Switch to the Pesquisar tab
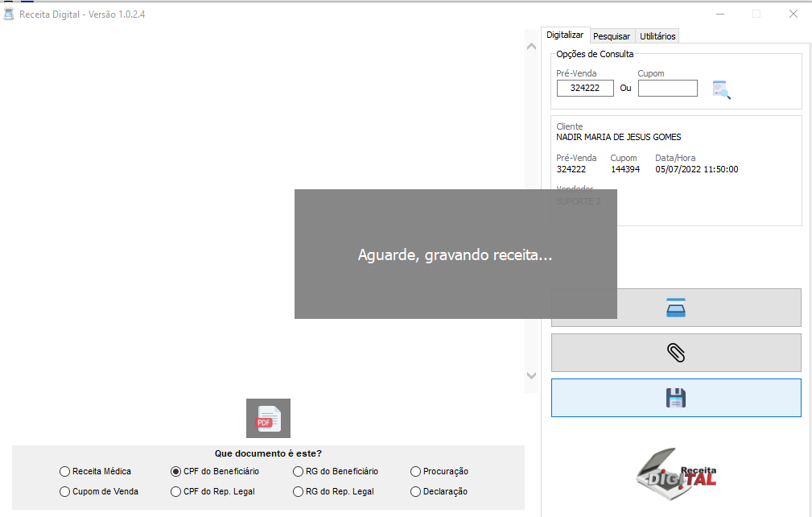This screenshot has width=812, height=517. point(612,36)
